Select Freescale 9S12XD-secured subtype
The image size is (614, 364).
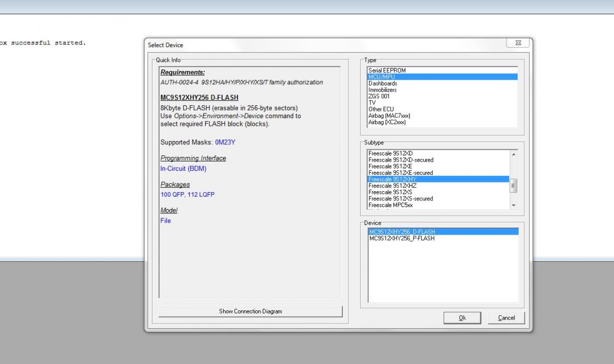point(438,160)
